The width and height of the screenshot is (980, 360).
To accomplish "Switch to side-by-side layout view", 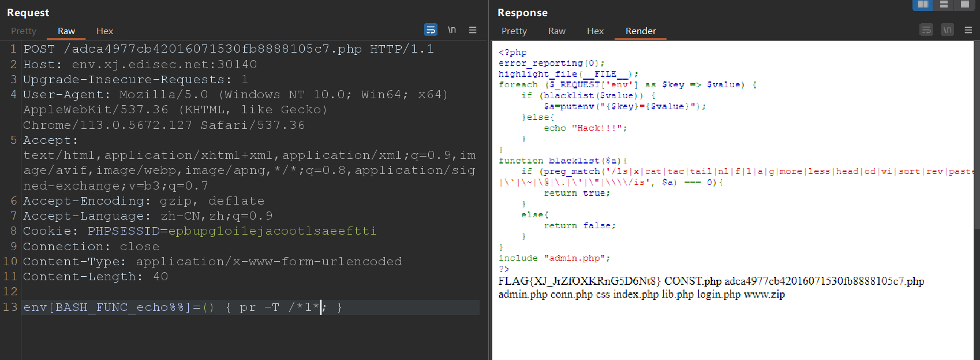I will (923, 4).
